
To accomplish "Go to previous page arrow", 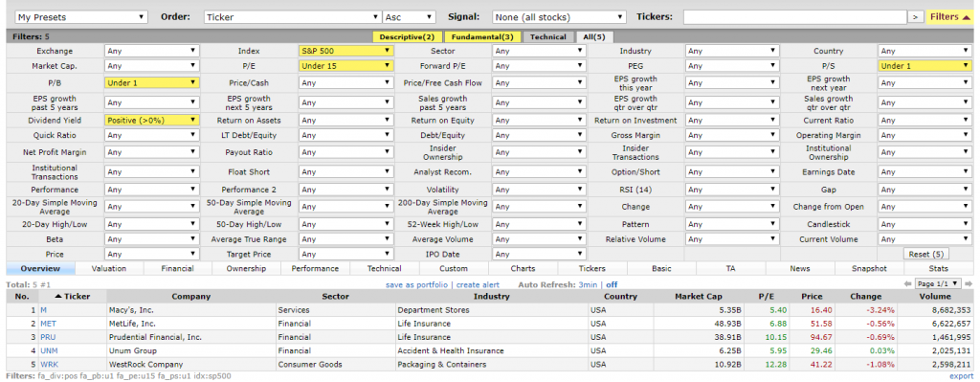I will click(908, 284).
